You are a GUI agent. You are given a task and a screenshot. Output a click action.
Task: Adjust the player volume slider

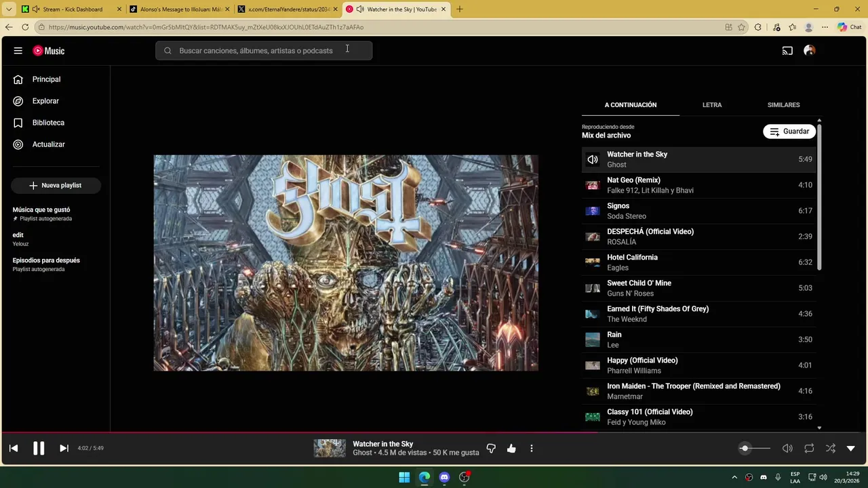click(x=755, y=448)
